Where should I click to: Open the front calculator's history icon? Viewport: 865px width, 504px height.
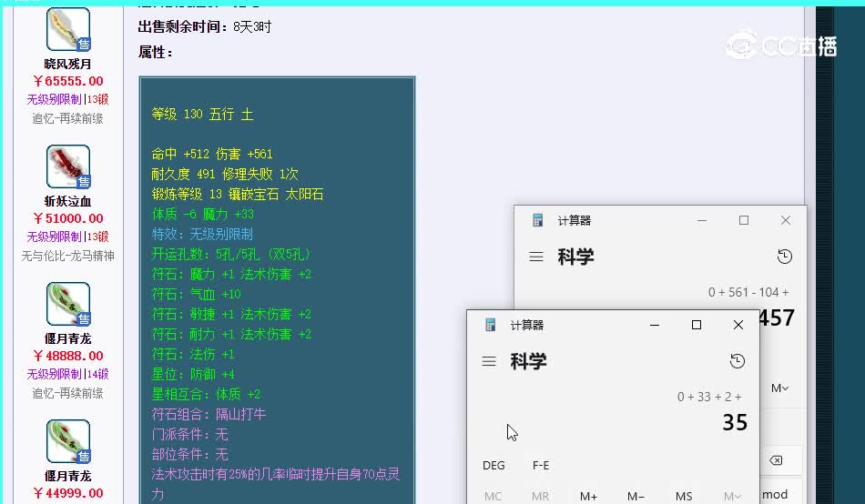737,361
